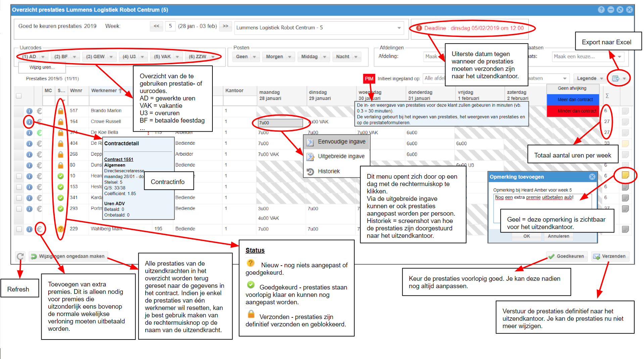Click the week number input field
Viewport: 644px width, 359px height.
[170, 26]
